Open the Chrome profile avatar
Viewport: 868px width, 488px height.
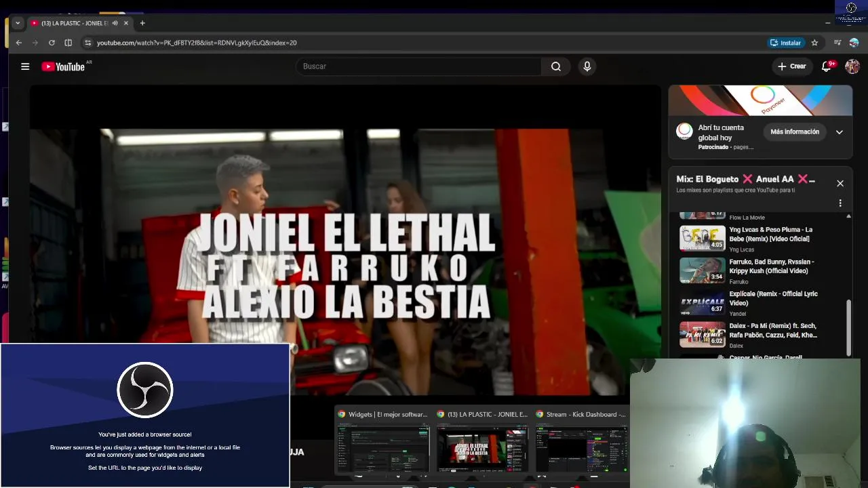pos(854,43)
